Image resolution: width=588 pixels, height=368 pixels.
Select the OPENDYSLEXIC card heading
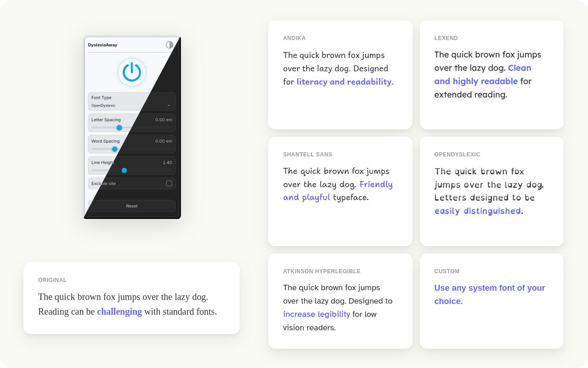[457, 155]
